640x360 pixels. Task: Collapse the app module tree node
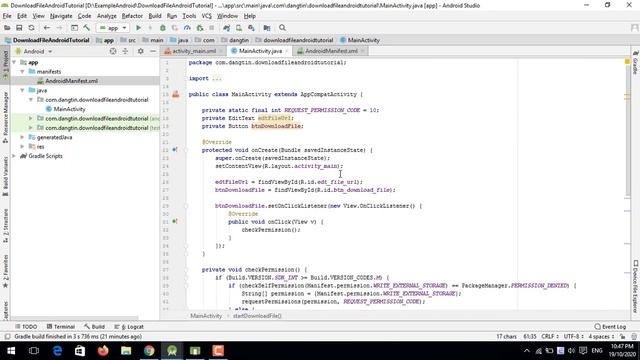pyautogui.click(x=15, y=62)
